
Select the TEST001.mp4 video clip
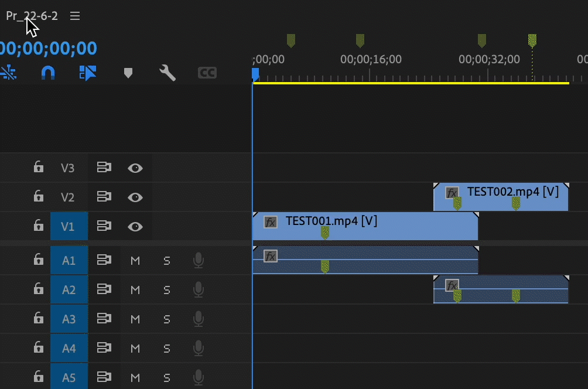(x=365, y=226)
